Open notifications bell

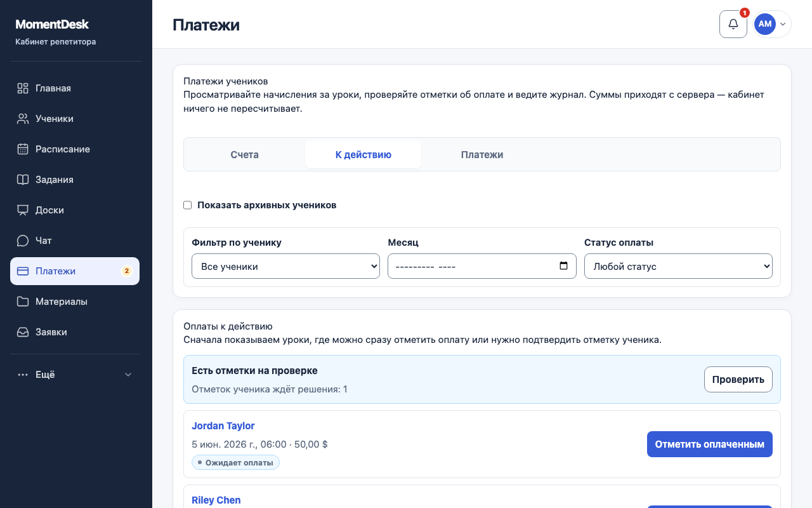click(x=733, y=24)
